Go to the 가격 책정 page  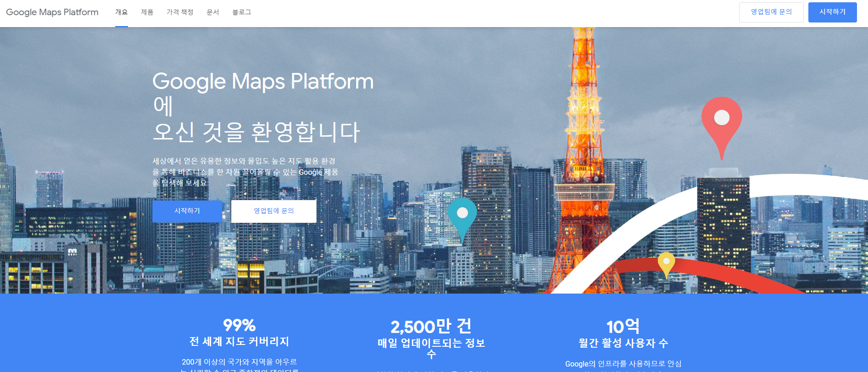click(180, 12)
